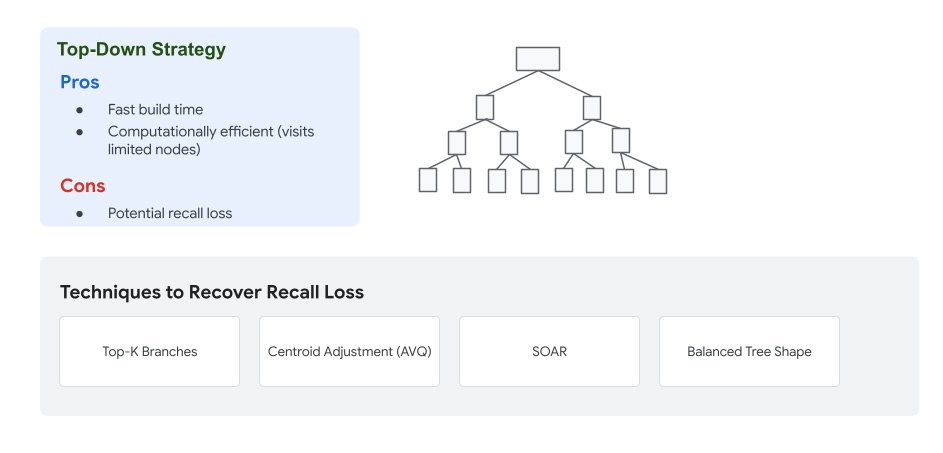Click the second third-level node from the left
Image resolution: width=943 pixels, height=453 pixels.
pos(509,143)
